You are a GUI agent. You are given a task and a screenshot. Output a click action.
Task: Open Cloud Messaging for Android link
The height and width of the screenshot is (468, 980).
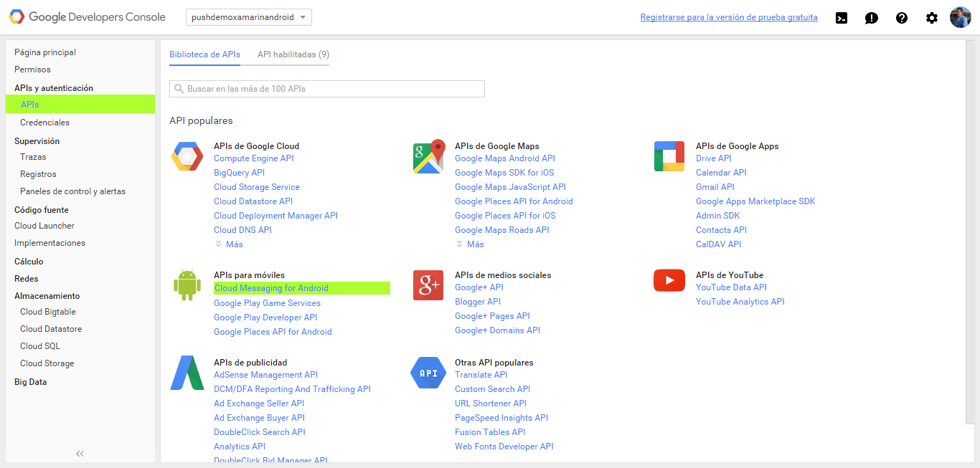271,288
